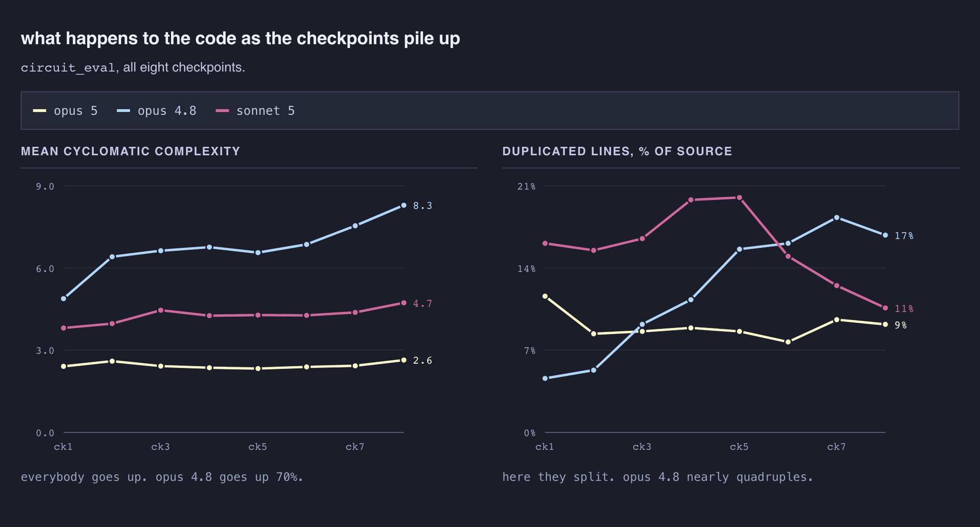
Task: Toggle the opus 4.8 legend entry
Action: 156,111
